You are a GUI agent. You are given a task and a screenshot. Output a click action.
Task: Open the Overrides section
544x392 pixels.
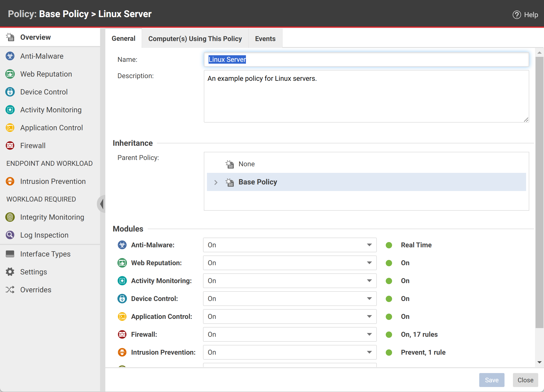point(50,290)
